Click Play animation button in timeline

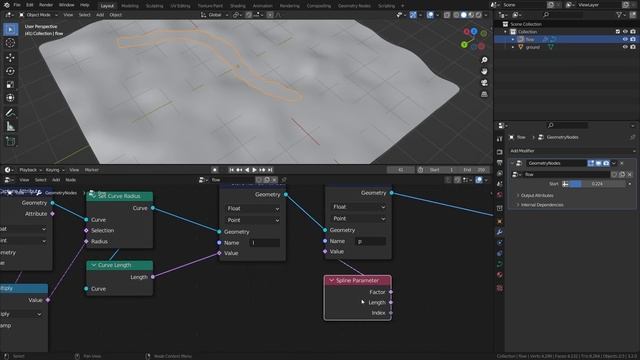(x=254, y=170)
